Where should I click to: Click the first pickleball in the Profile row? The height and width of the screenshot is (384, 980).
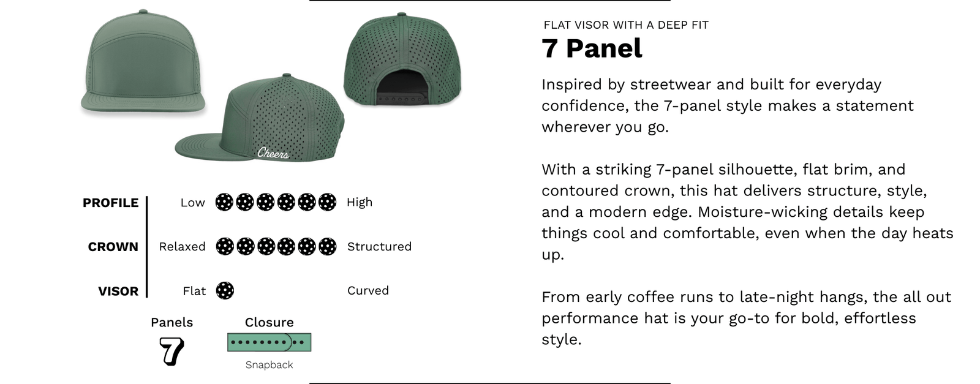point(224,202)
